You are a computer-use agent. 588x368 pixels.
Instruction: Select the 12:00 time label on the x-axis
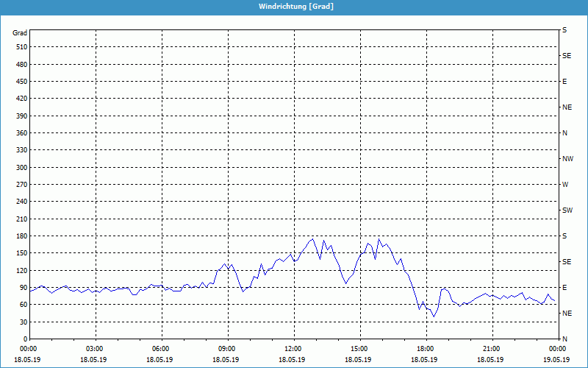pyautogui.click(x=293, y=349)
